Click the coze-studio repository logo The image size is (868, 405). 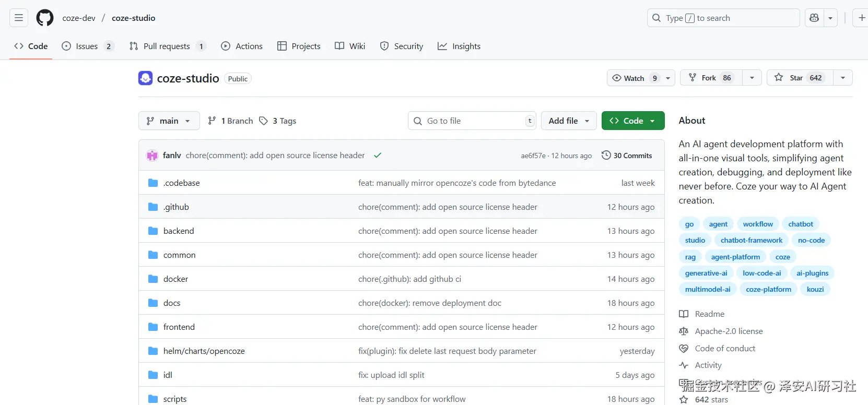click(145, 78)
